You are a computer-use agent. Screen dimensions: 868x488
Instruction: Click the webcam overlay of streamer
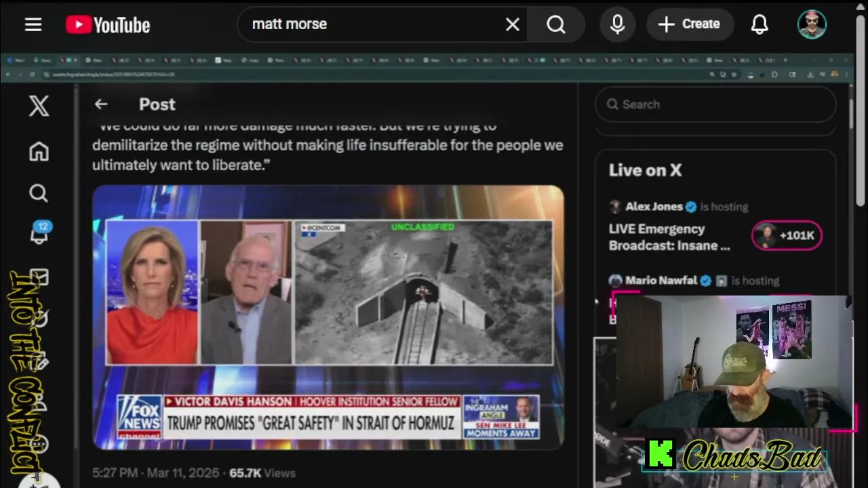[732, 363]
